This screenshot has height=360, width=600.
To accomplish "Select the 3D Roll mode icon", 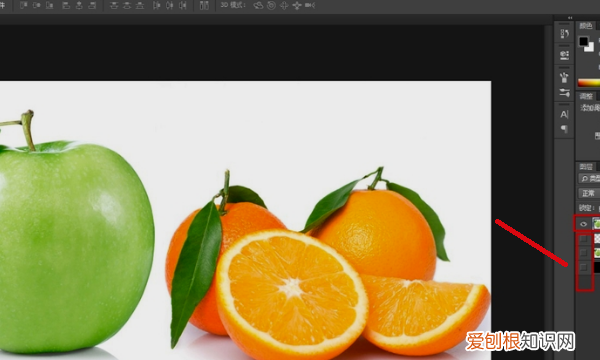I will (271, 5).
